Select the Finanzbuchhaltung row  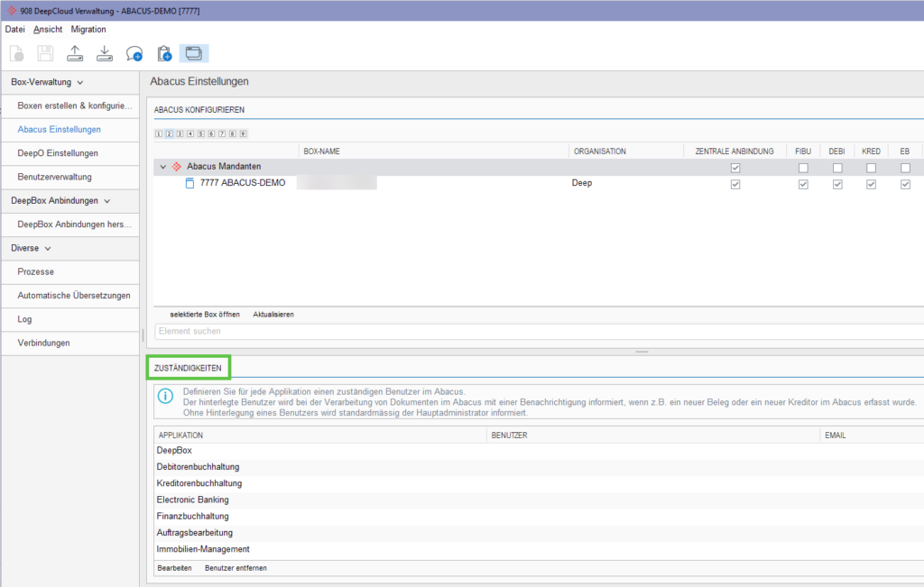coord(539,517)
